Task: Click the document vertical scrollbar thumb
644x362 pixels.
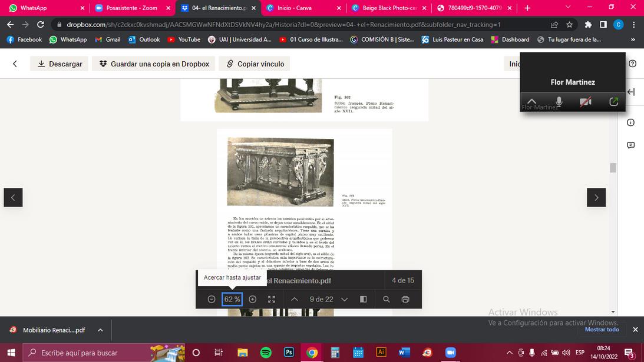Action: (x=613, y=168)
